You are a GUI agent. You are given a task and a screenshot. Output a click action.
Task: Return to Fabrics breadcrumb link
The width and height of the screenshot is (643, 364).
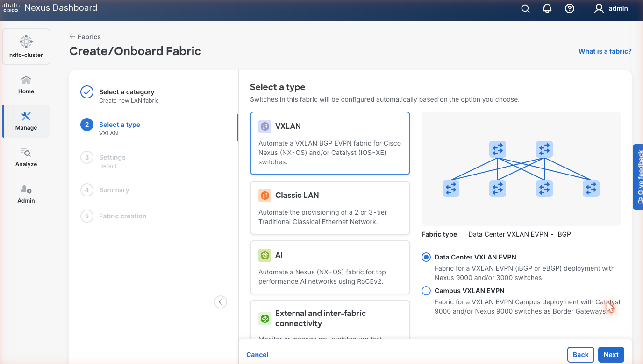point(85,36)
